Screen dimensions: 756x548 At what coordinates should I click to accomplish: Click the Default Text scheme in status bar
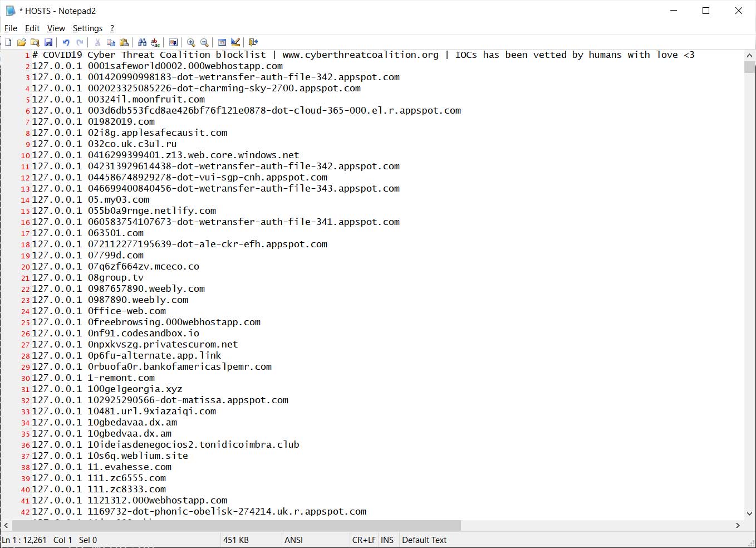pos(424,540)
